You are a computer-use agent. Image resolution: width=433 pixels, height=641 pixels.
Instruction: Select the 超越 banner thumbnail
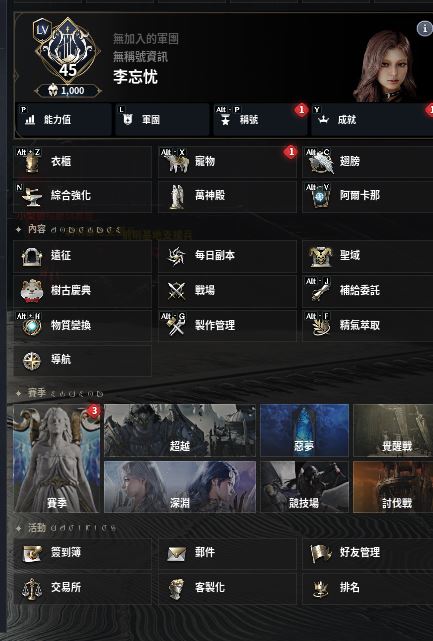[x=180, y=430]
